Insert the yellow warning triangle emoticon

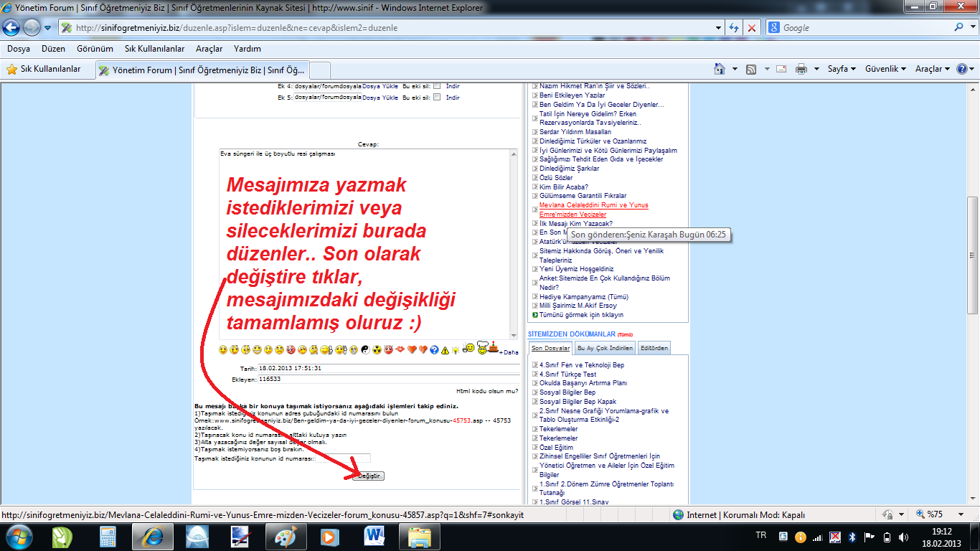coord(445,350)
